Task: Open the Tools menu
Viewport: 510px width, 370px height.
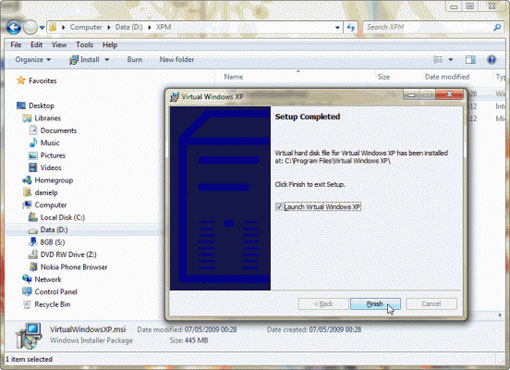Action: pyautogui.click(x=84, y=45)
